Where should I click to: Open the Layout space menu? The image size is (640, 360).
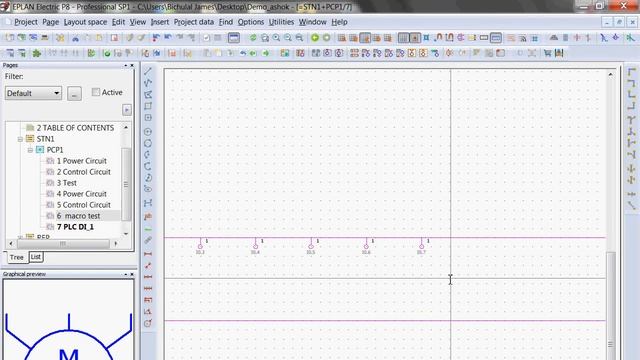[85, 22]
